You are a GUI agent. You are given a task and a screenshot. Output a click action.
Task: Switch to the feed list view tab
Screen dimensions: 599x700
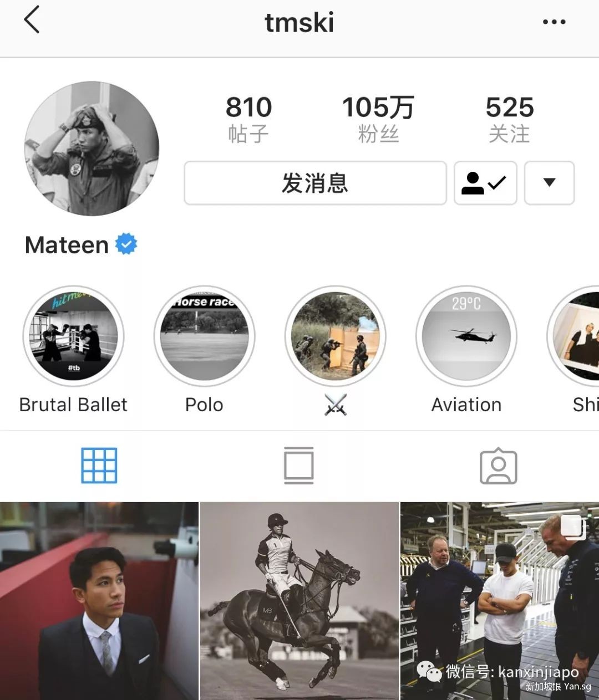click(x=299, y=466)
